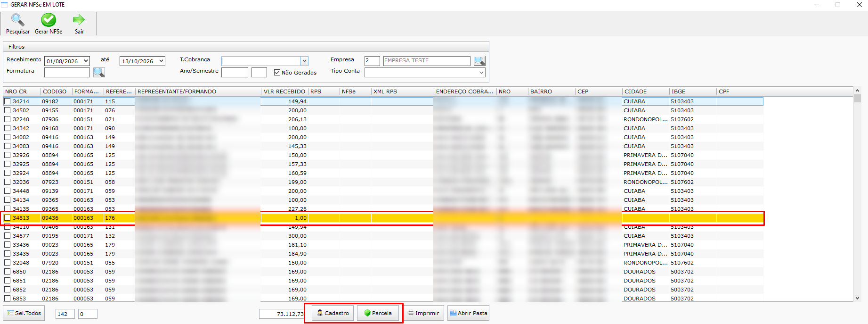The width and height of the screenshot is (868, 324).
Task: Focus the Ano/Semestre year input field
Action: click(235, 72)
